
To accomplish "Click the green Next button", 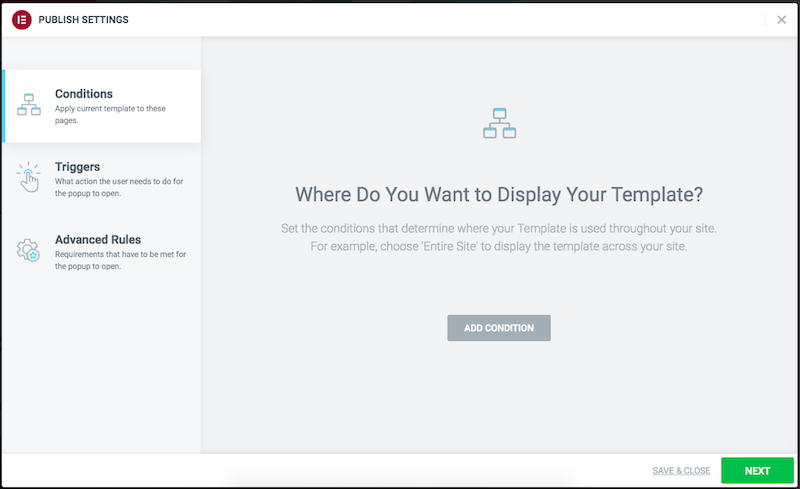I will click(757, 471).
